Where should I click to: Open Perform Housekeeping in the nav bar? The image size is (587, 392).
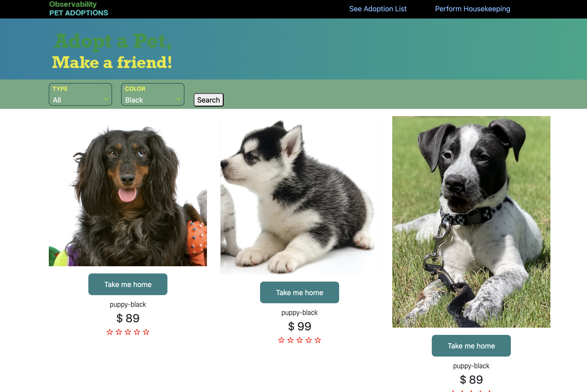(x=472, y=9)
